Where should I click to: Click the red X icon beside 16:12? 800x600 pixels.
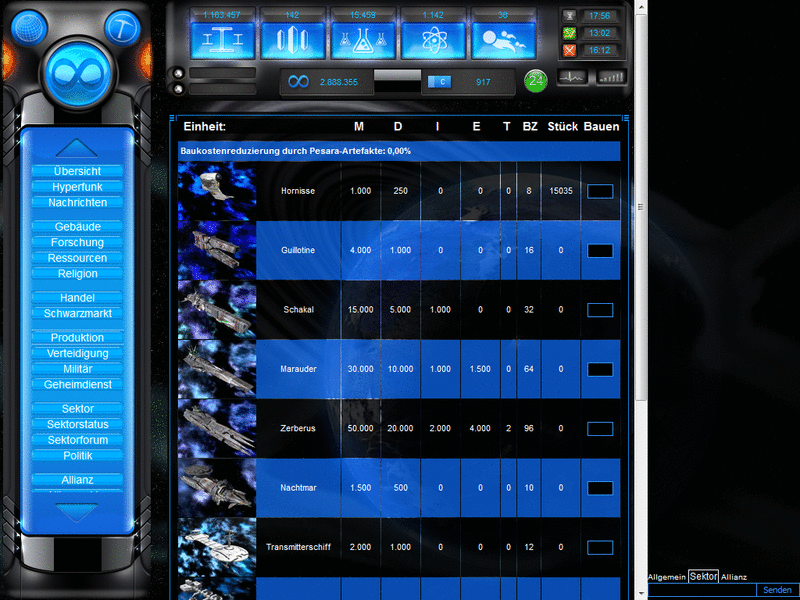(x=568, y=50)
